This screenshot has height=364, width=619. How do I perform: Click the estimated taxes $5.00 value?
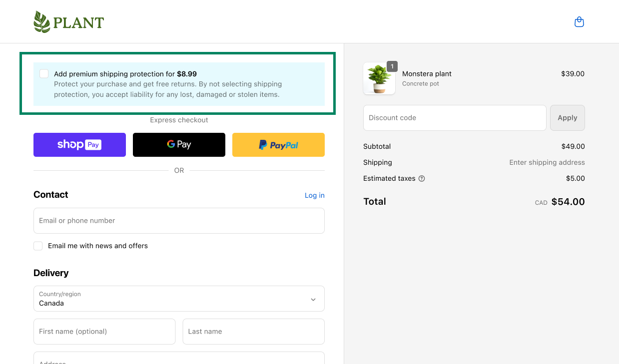pos(576,178)
